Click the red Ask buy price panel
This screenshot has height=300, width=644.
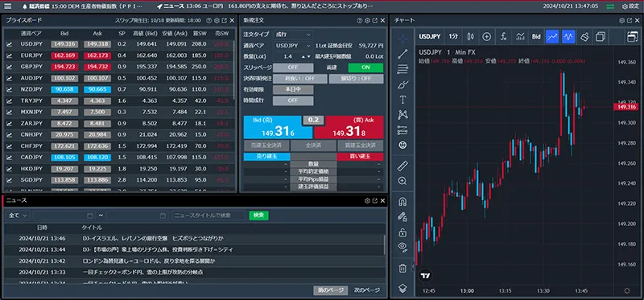[x=349, y=127]
